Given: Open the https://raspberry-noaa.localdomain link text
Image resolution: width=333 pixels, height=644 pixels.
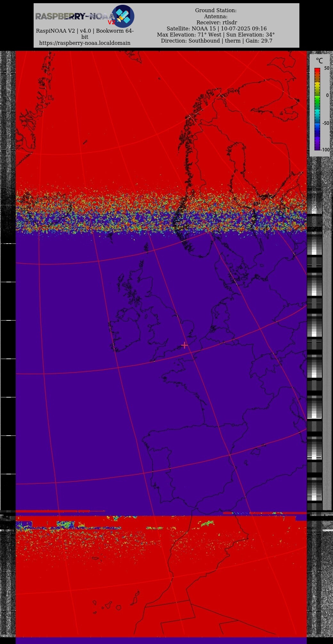Looking at the screenshot, I should point(85,43).
